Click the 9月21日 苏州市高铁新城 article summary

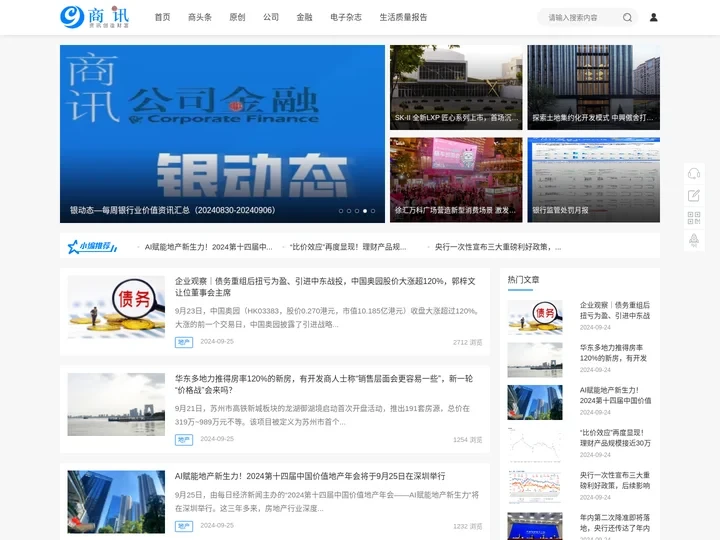pyautogui.click(x=322, y=415)
